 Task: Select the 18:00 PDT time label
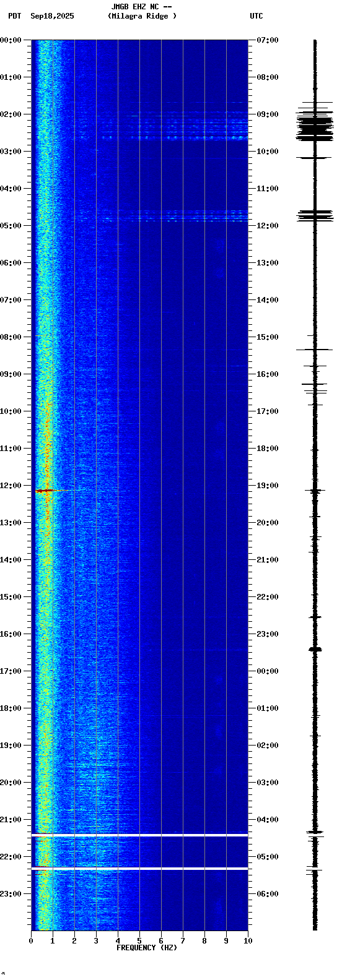tap(11, 708)
